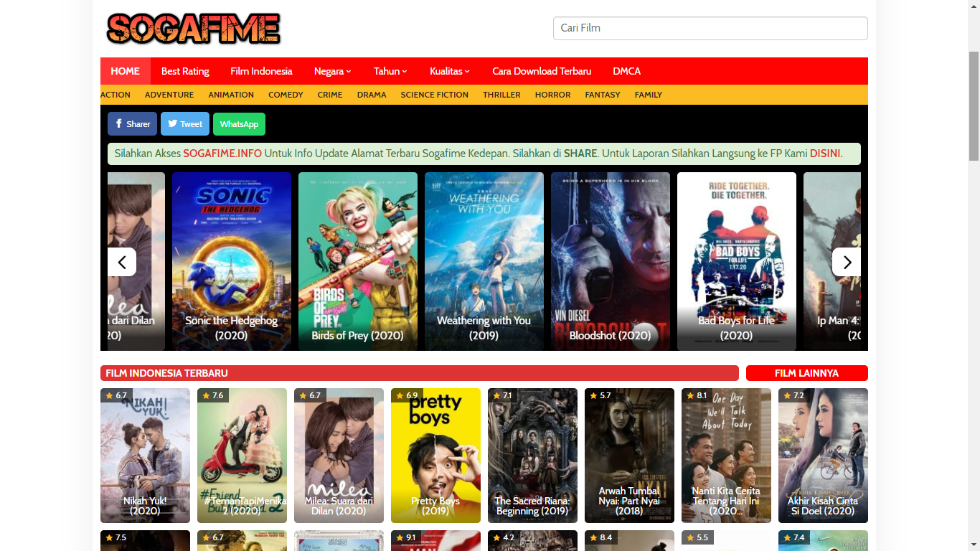The width and height of the screenshot is (980, 551).
Task: Expand the Negara dropdown
Action: [x=333, y=71]
